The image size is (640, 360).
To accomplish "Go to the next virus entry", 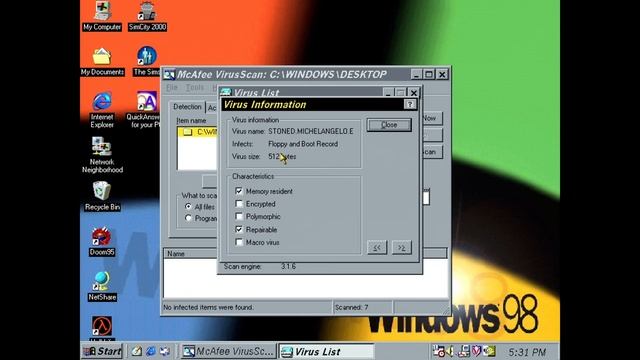I will click(x=402, y=247).
